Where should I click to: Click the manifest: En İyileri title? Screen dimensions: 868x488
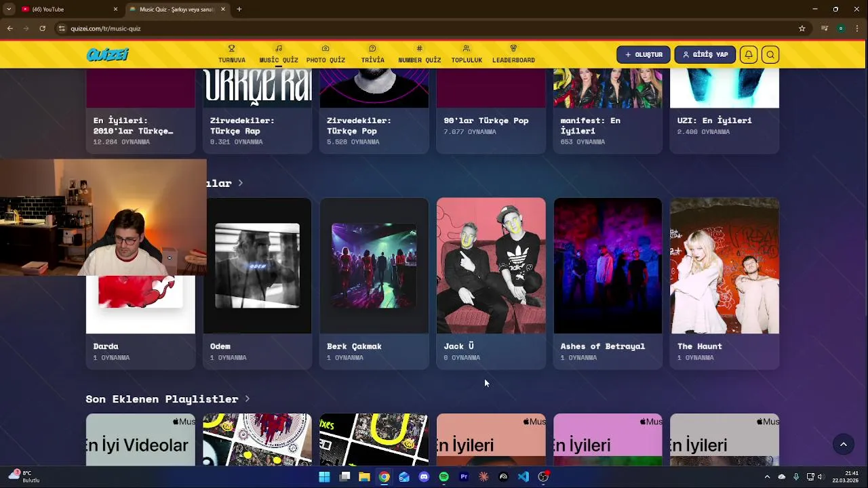pos(590,125)
